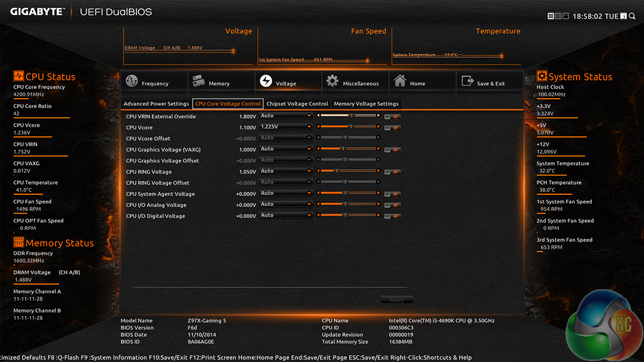The image size is (644, 362).
Task: Switch to Chipset Voltage Control tab
Action: (x=297, y=104)
